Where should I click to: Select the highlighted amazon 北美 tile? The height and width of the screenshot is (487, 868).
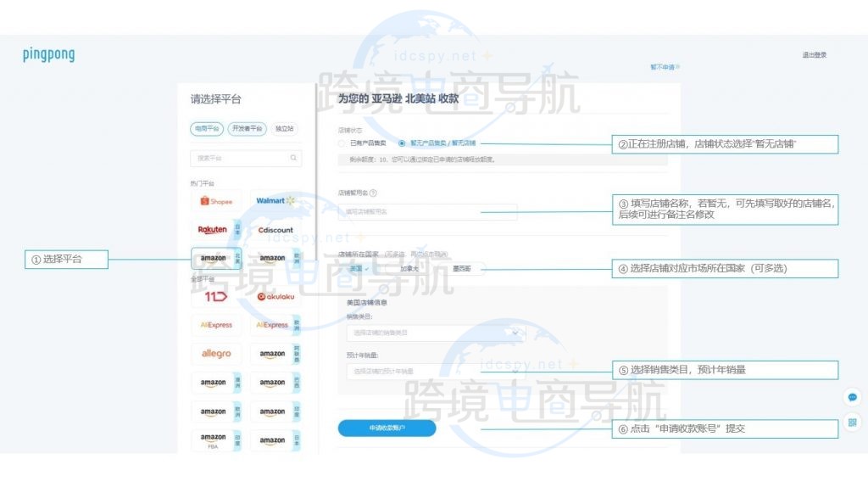point(216,258)
